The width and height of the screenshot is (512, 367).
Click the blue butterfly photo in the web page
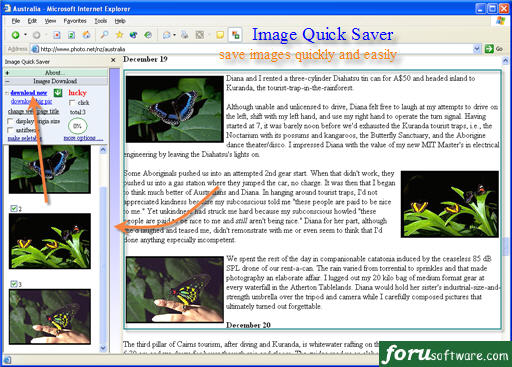[x=175, y=109]
